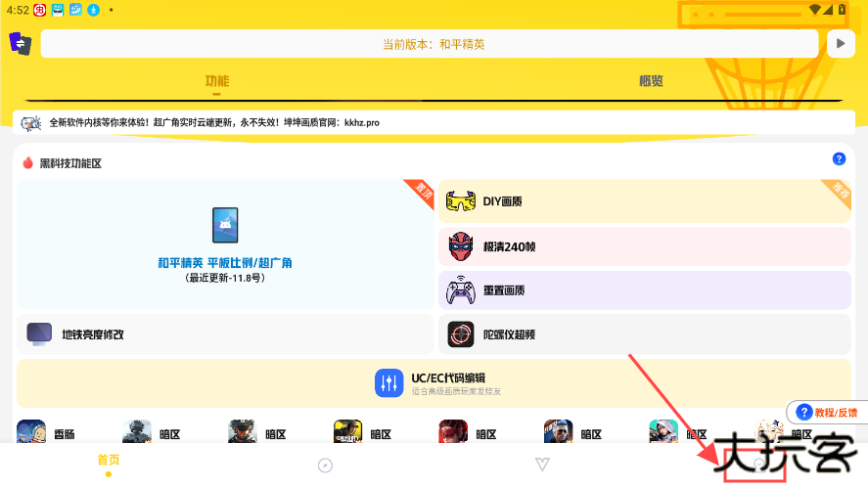The height and width of the screenshot is (488, 868).
Task: Open 和平精英 平板比例/超广角 card
Action: (x=225, y=244)
